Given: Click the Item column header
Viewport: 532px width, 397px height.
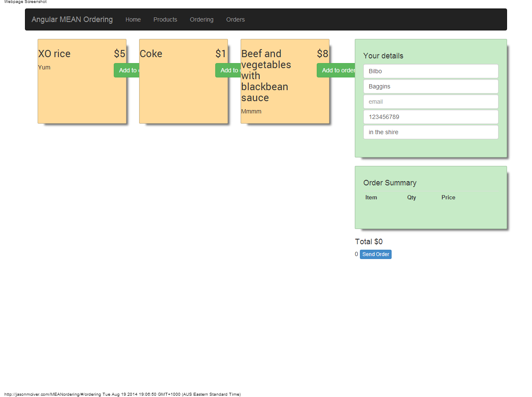Looking at the screenshot, I should (x=371, y=198).
